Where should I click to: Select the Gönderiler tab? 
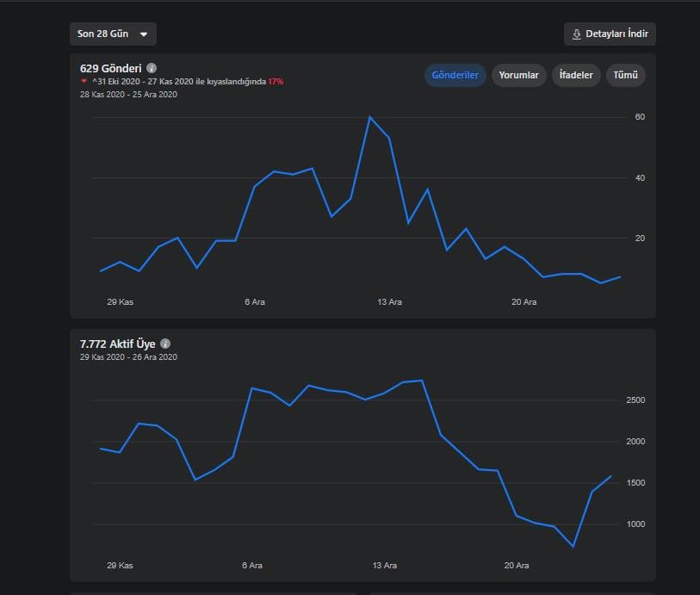pyautogui.click(x=455, y=75)
